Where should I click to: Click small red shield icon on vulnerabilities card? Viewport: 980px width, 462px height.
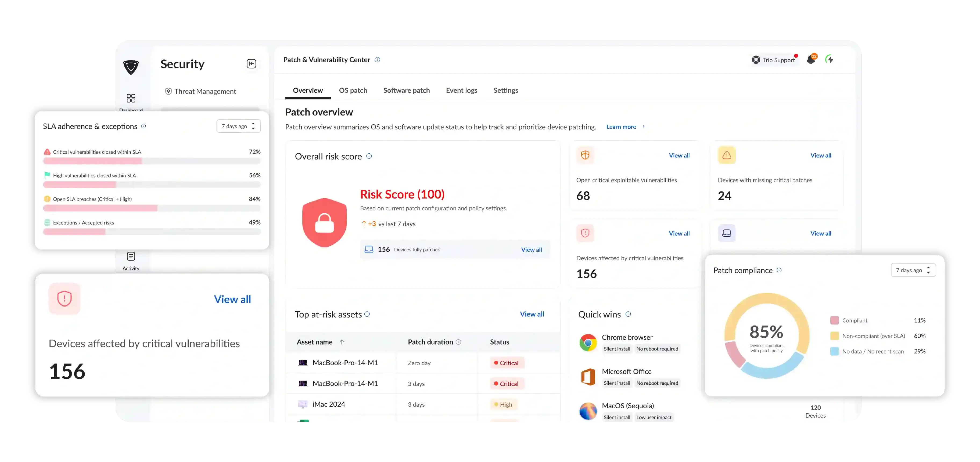click(x=585, y=233)
